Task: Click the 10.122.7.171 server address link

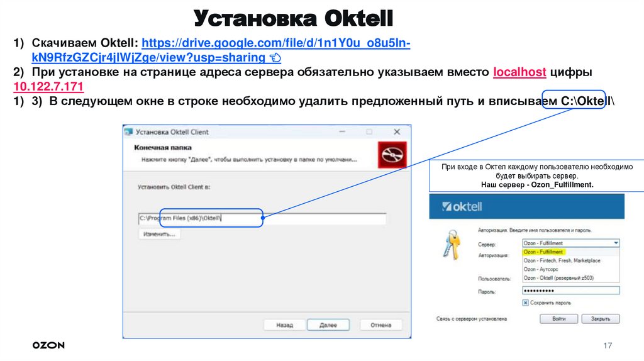Action: (x=48, y=87)
